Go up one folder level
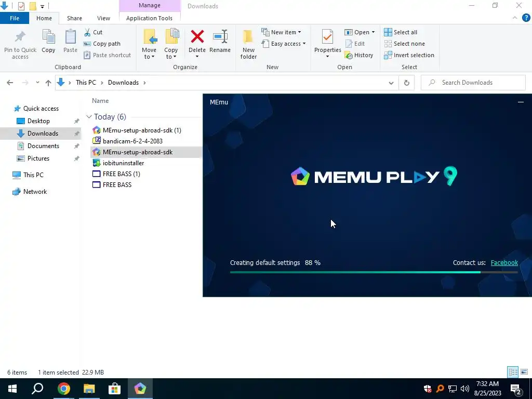 48,83
